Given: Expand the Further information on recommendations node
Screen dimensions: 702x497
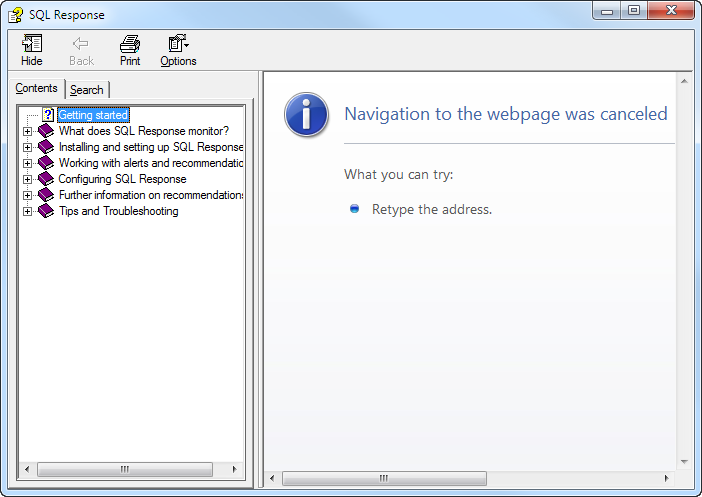Looking at the screenshot, I should (28, 195).
